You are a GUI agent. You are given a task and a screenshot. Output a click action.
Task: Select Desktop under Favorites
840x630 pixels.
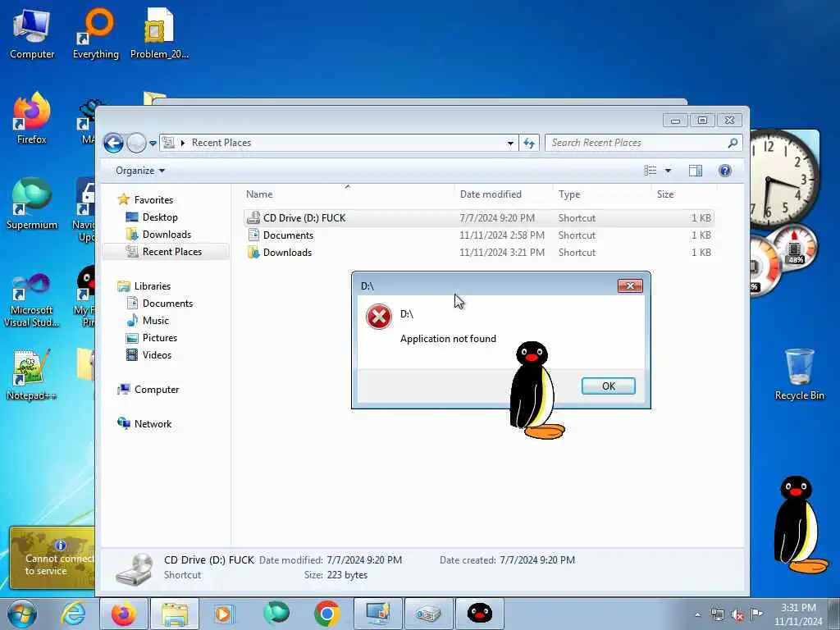(160, 217)
